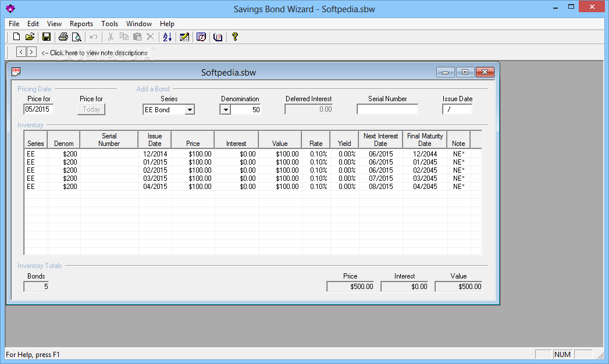Click final maturity date 03/2045
This screenshot has width=609, height=364.
pos(425,179)
